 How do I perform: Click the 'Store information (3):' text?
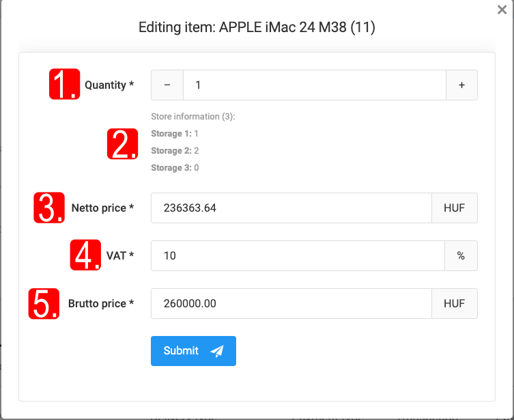coord(193,116)
